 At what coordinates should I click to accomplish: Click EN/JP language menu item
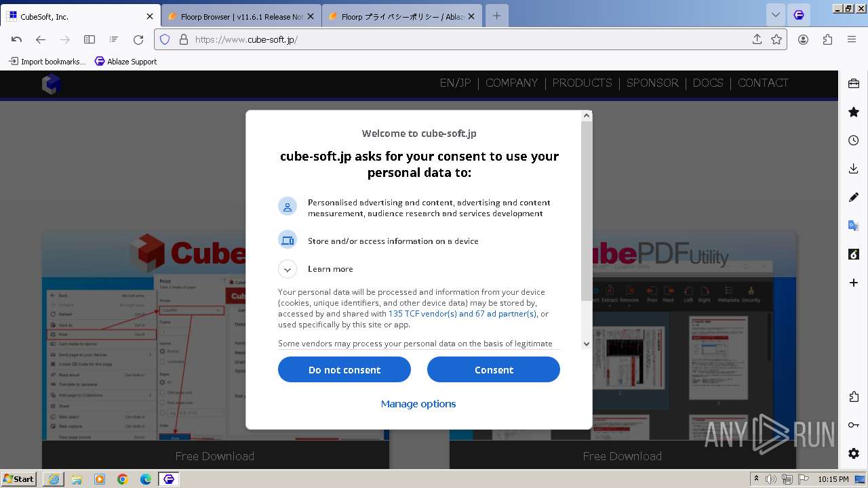tap(456, 83)
